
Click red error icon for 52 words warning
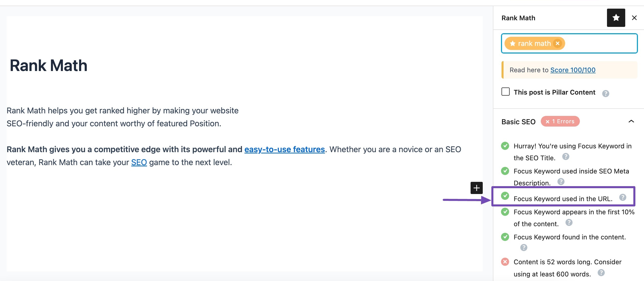pyautogui.click(x=505, y=262)
